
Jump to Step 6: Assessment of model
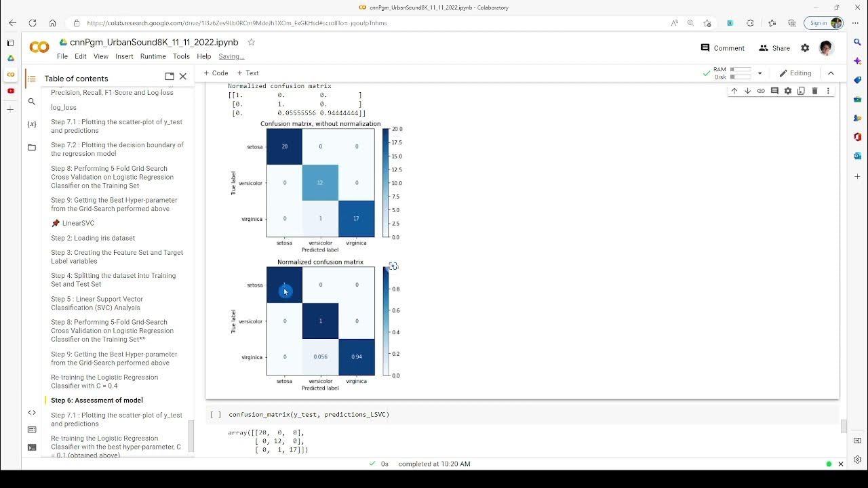[x=97, y=401]
